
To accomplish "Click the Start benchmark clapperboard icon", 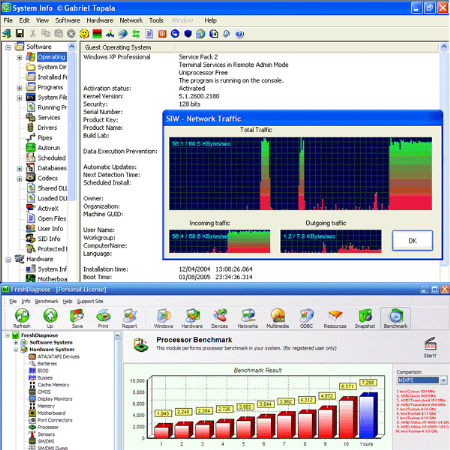I will pos(430,347).
